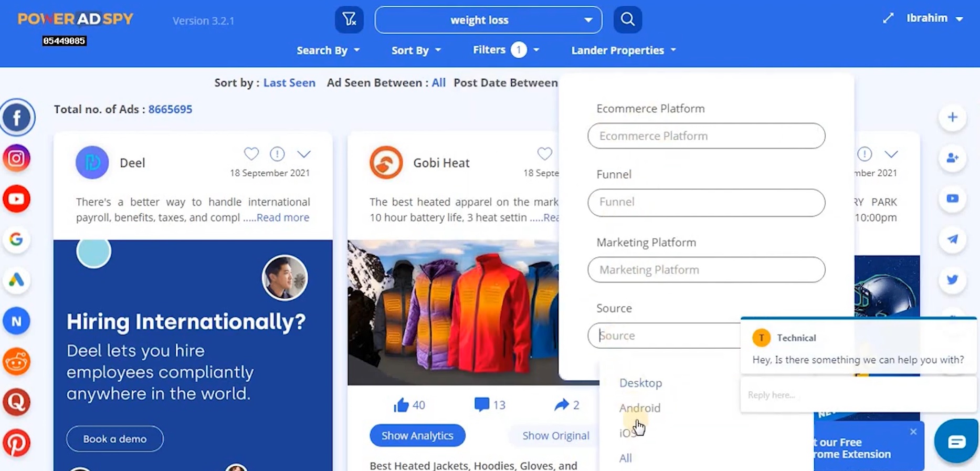Viewport: 980px width, 471px height.
Task: Click the Show Original button
Action: [556, 435]
